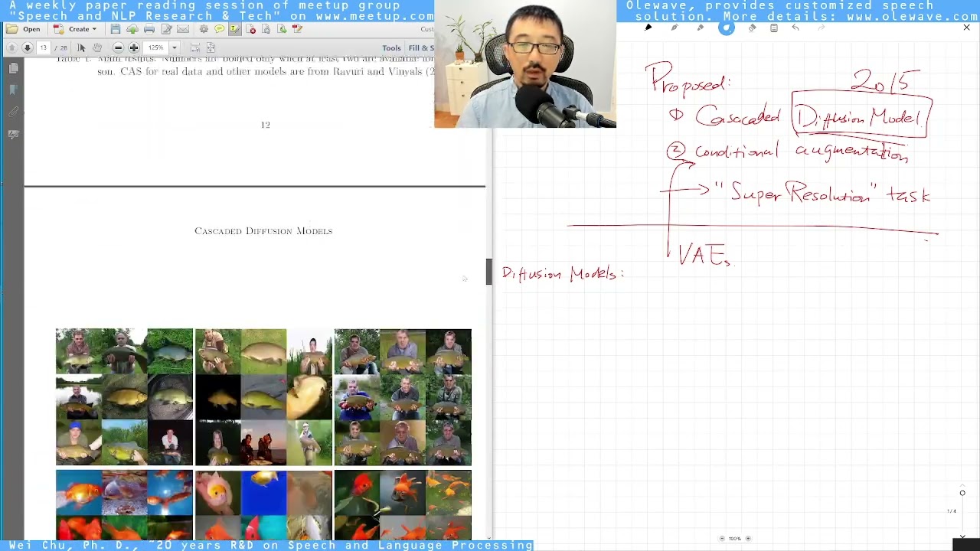This screenshot has height=551, width=980.
Task: Show page thumbnails in the left sidebar
Action: click(13, 69)
